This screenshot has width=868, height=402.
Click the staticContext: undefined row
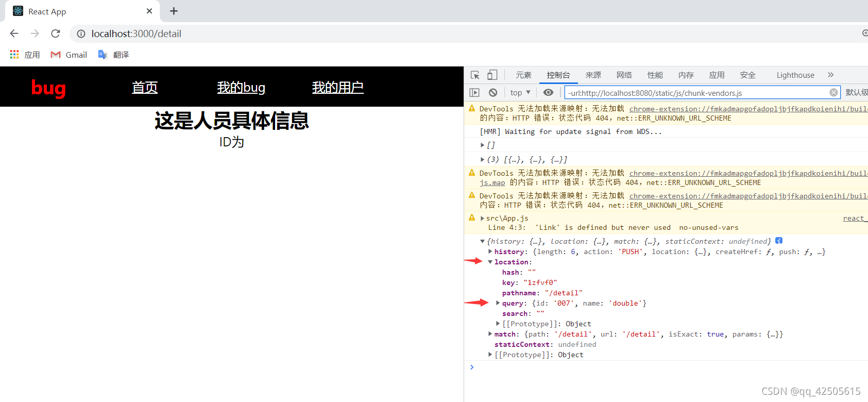pos(545,344)
